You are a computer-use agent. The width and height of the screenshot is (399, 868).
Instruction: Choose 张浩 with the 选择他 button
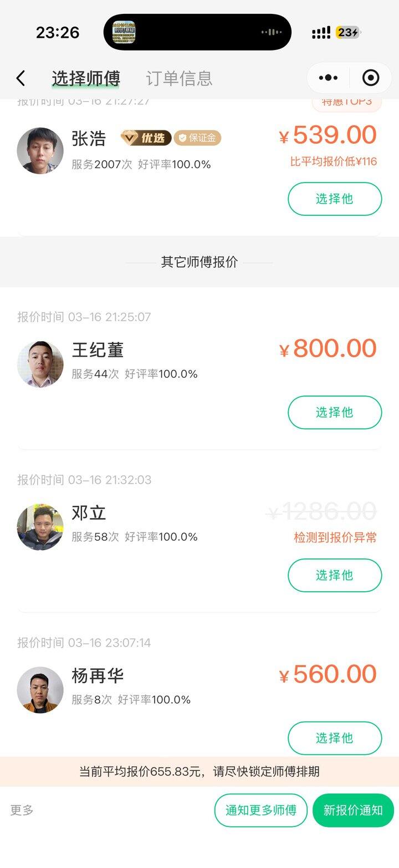(x=335, y=199)
